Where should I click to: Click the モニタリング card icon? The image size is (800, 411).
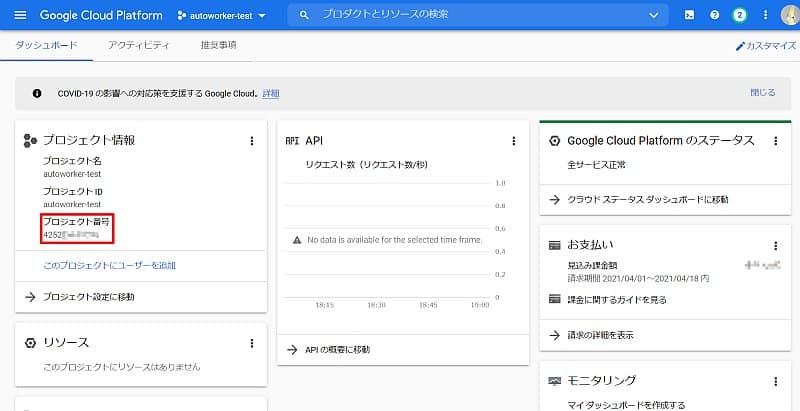(x=555, y=381)
